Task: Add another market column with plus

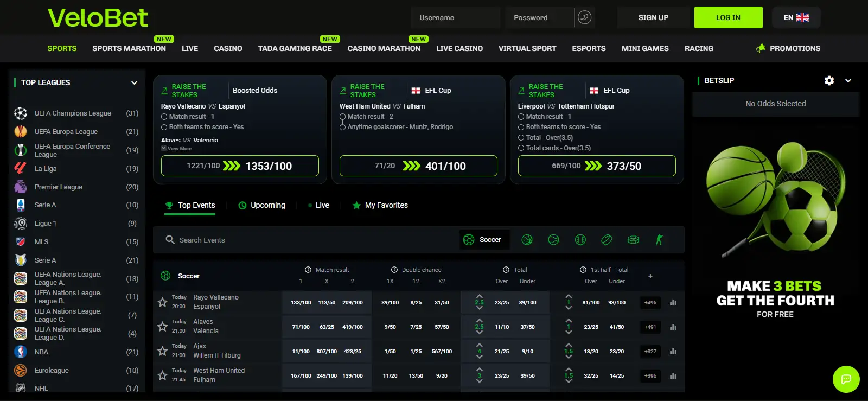Action: pos(650,276)
